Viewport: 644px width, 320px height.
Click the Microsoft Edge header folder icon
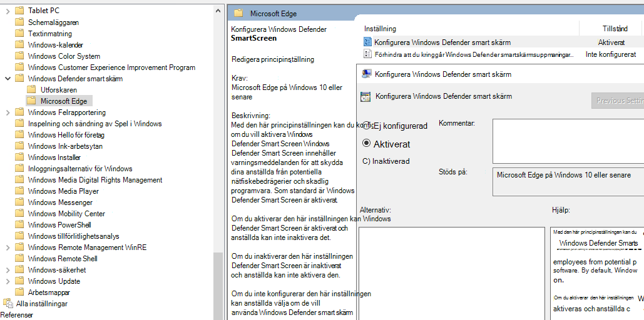coord(238,14)
